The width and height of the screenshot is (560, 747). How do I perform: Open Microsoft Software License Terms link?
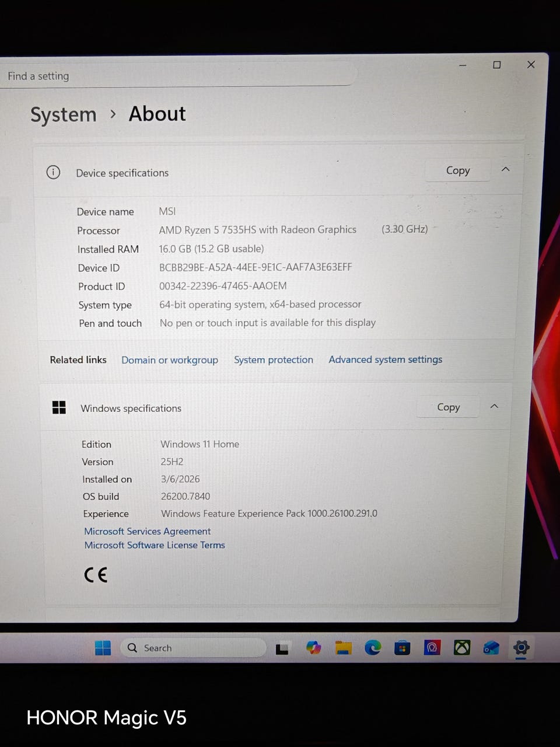[155, 545]
